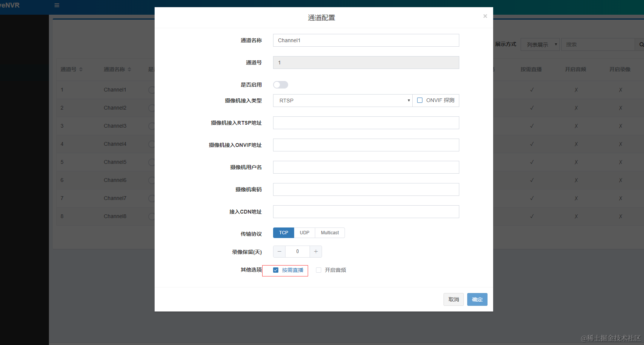Increase 录像保留(天) with the plus stepper
Image resolution: width=644 pixels, height=345 pixels.
(x=316, y=251)
